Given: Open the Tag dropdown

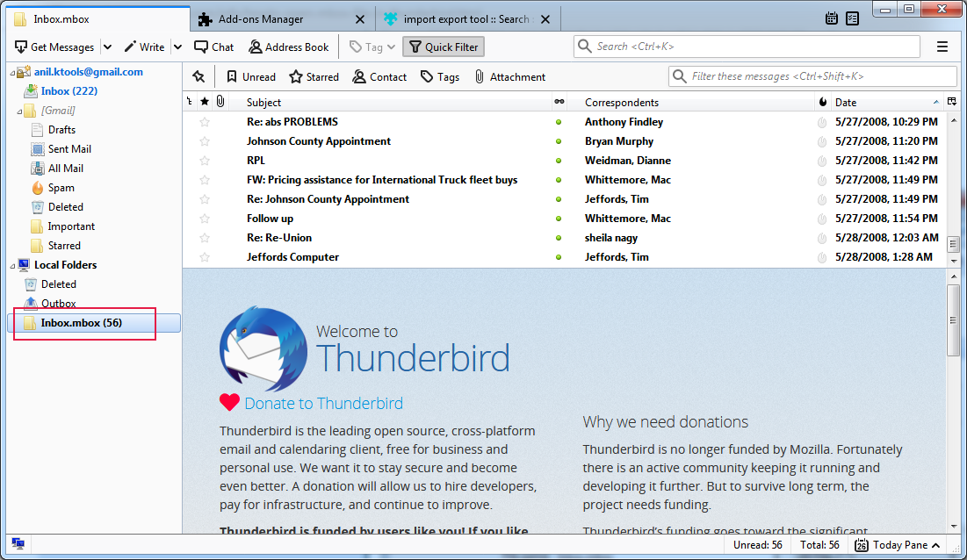Looking at the screenshot, I should (x=372, y=47).
